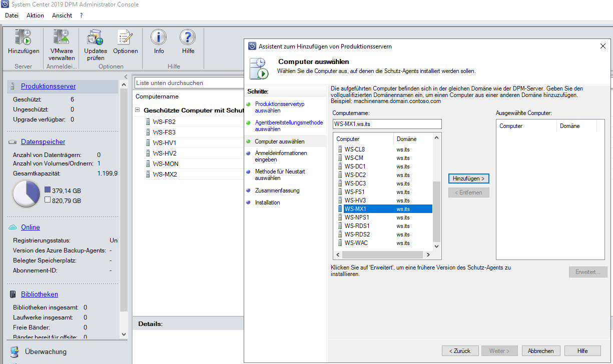Click the used space legend swatch 379,14 GB

pyautogui.click(x=47, y=190)
